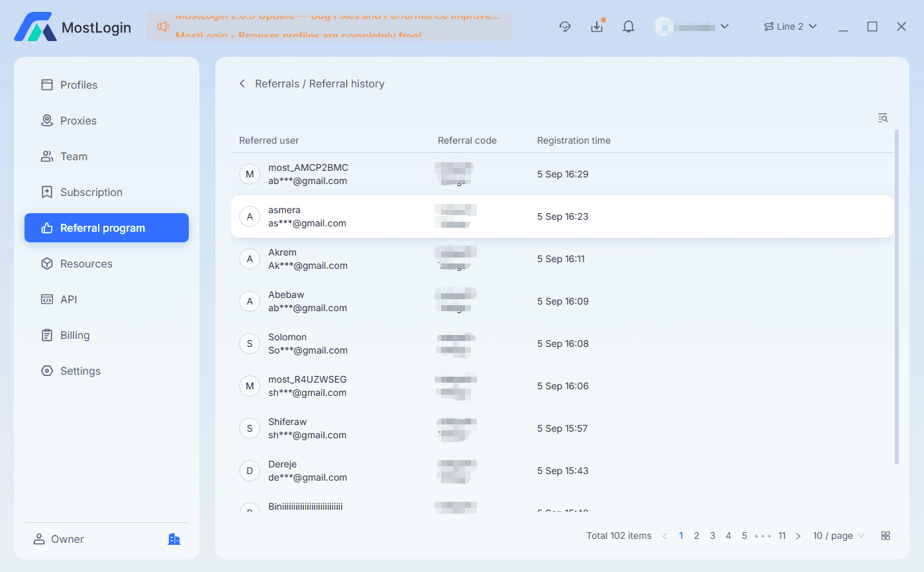Image resolution: width=924 pixels, height=572 pixels.
Task: Select page 5 in pagination
Action: pyautogui.click(x=744, y=536)
